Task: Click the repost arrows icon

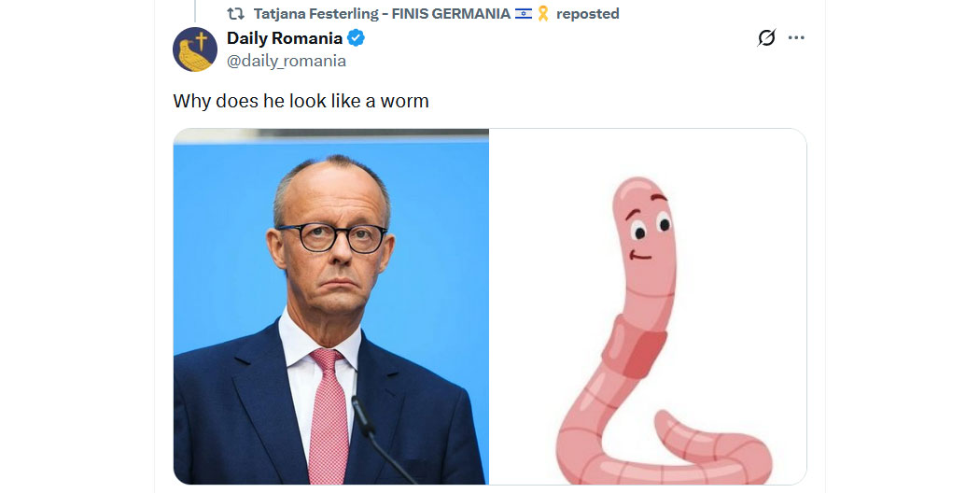Action: 235,13
